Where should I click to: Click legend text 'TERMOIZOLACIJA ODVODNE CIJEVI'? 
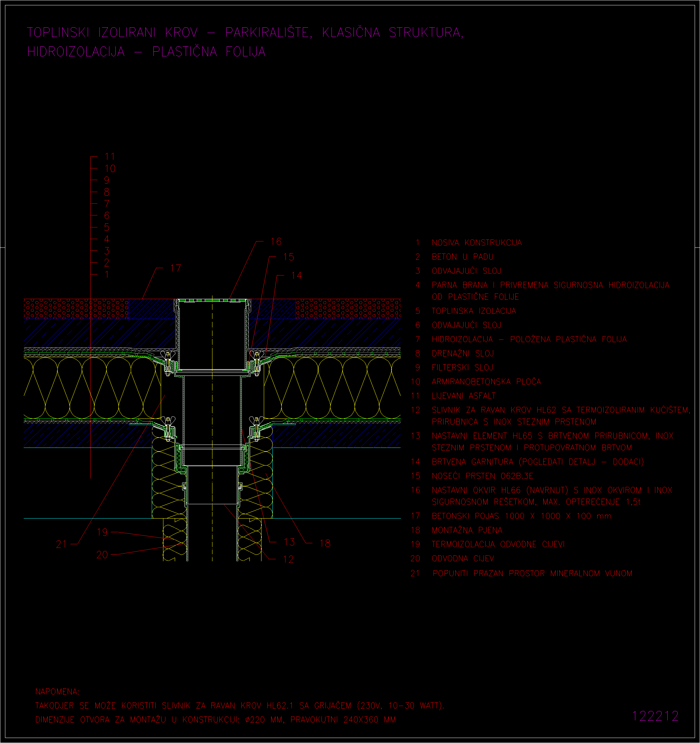pyautogui.click(x=498, y=545)
